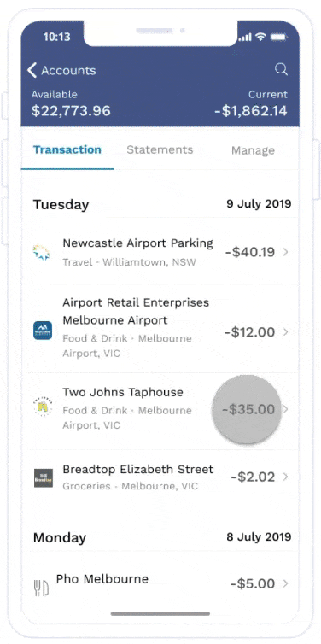The image size is (321, 644).
Task: Tap the Breadtop merchant logo
Action: (x=43, y=477)
